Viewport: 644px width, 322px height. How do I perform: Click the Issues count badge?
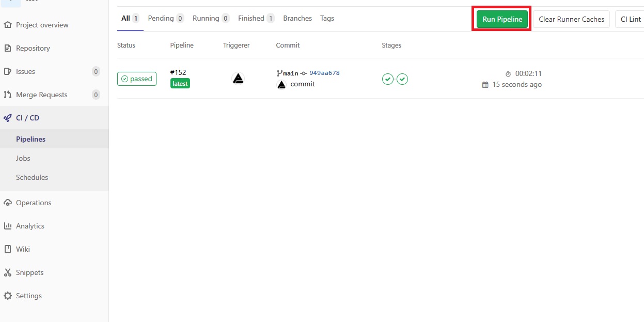(96, 71)
